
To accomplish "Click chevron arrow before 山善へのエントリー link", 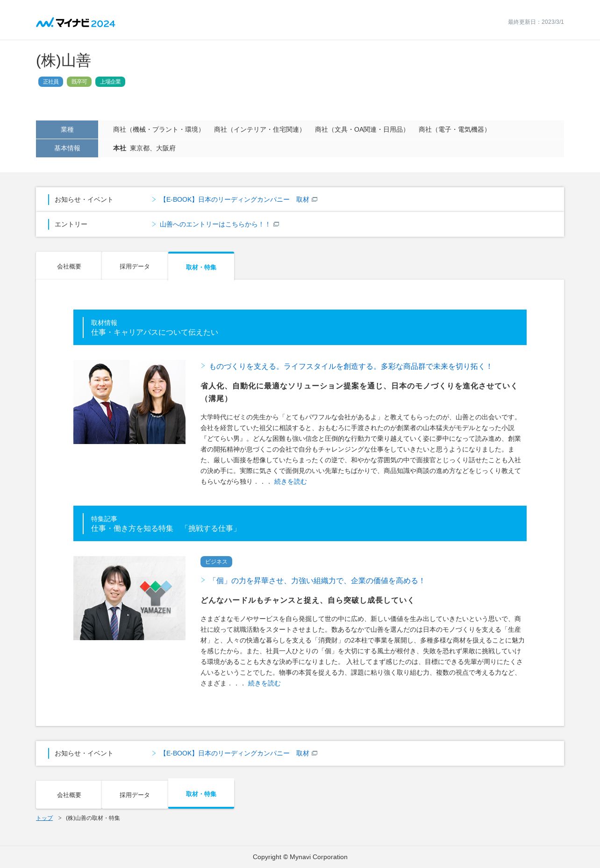I will 154,224.
